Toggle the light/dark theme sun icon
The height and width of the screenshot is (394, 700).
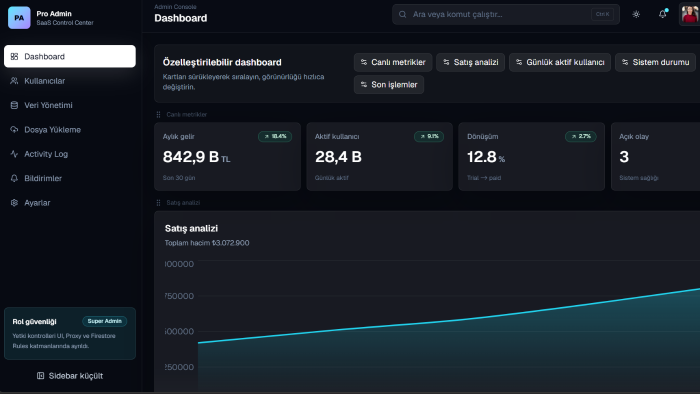click(x=636, y=14)
